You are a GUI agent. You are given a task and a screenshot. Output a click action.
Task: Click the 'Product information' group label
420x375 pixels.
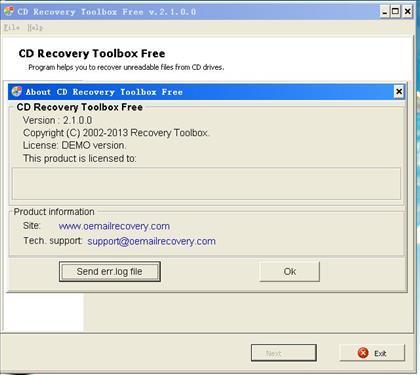tap(54, 212)
